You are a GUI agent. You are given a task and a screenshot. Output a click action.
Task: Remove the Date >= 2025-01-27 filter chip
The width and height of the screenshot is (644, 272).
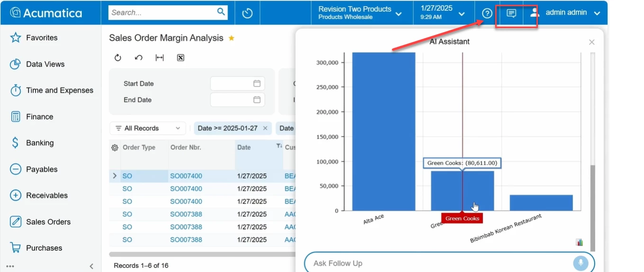(x=265, y=128)
